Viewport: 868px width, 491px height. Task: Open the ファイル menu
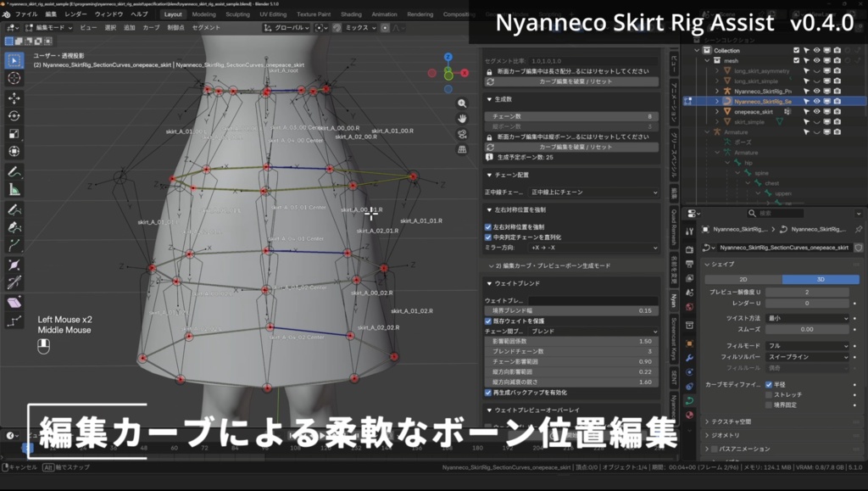tap(26, 14)
